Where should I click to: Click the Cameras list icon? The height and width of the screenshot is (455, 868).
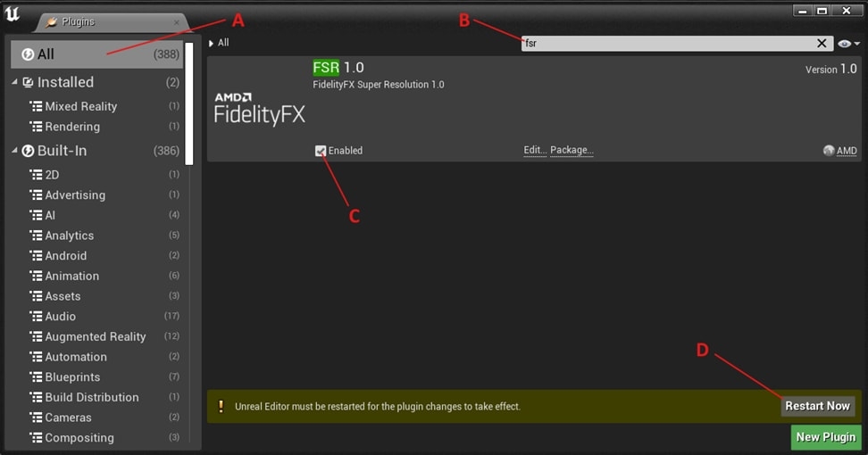coord(36,418)
